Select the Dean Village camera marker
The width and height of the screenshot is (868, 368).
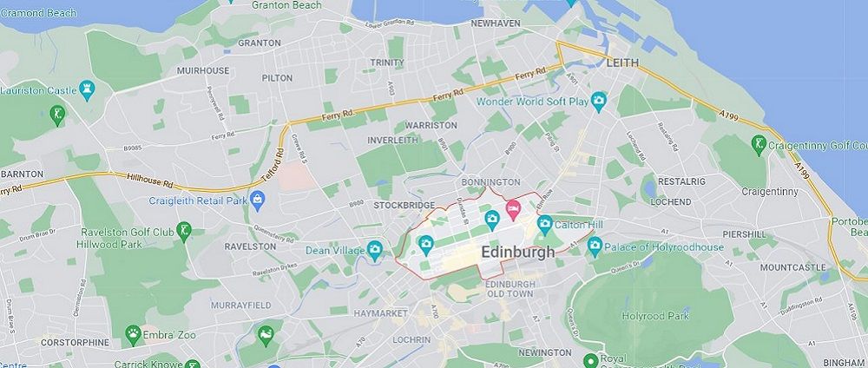tap(375, 250)
